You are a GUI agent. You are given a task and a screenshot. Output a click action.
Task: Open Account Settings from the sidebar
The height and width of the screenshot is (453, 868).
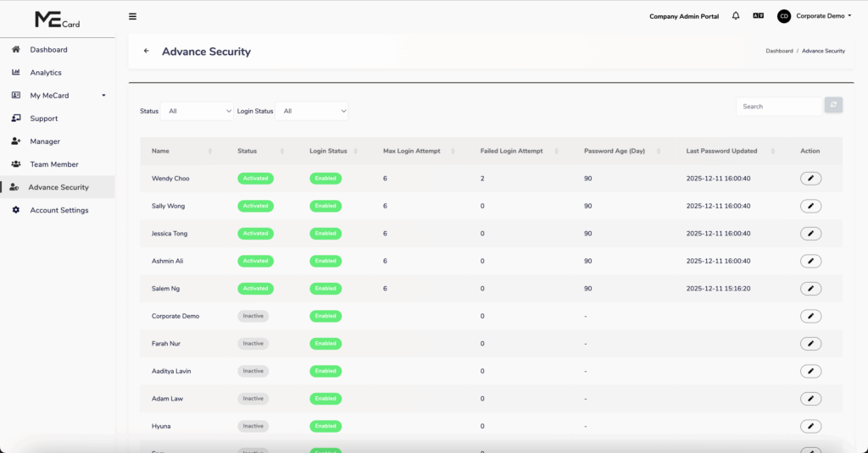coord(59,210)
